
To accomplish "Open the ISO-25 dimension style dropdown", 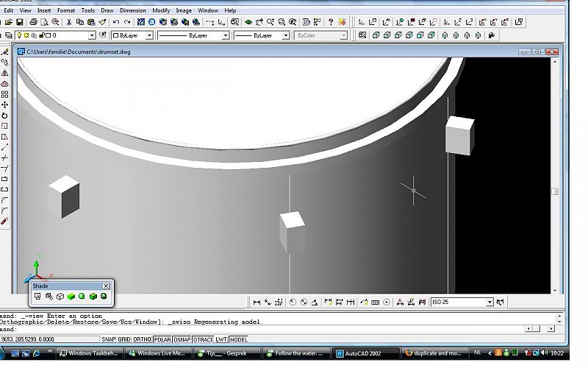I will pos(490,302).
